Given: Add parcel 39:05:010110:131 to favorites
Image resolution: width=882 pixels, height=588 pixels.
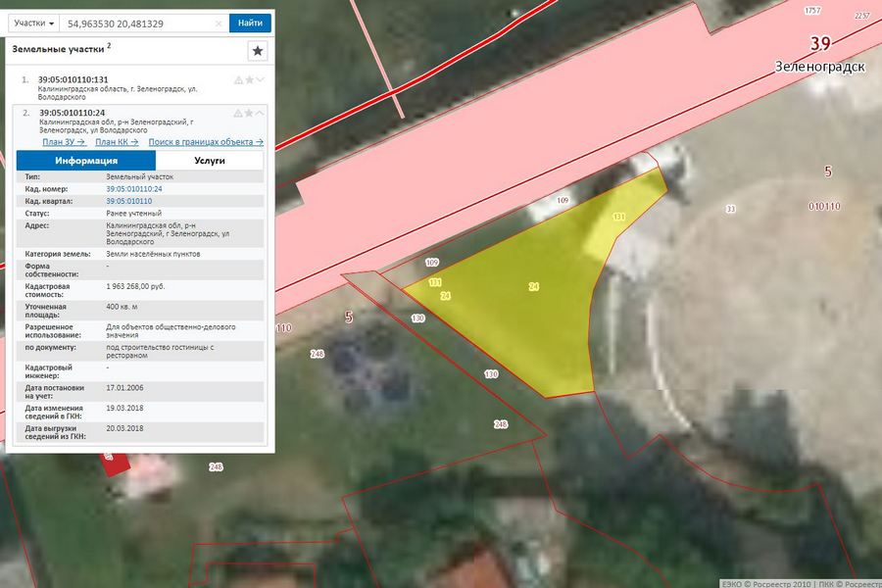Looking at the screenshot, I should pyautogui.click(x=249, y=79).
